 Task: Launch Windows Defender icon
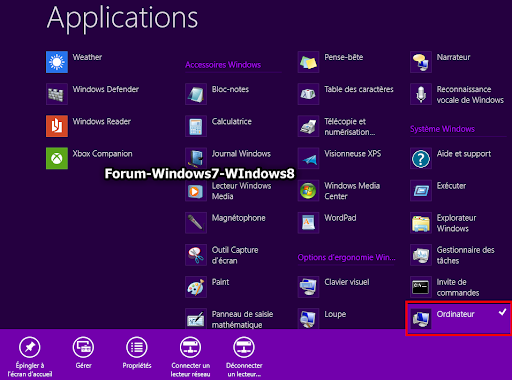(x=57, y=94)
